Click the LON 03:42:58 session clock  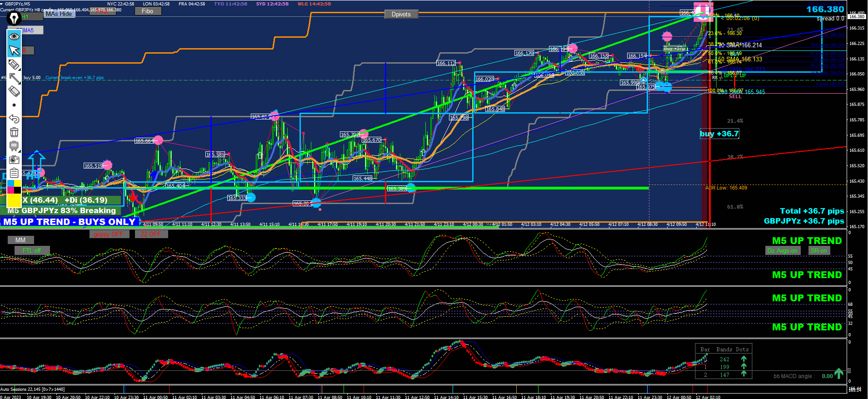click(x=156, y=4)
